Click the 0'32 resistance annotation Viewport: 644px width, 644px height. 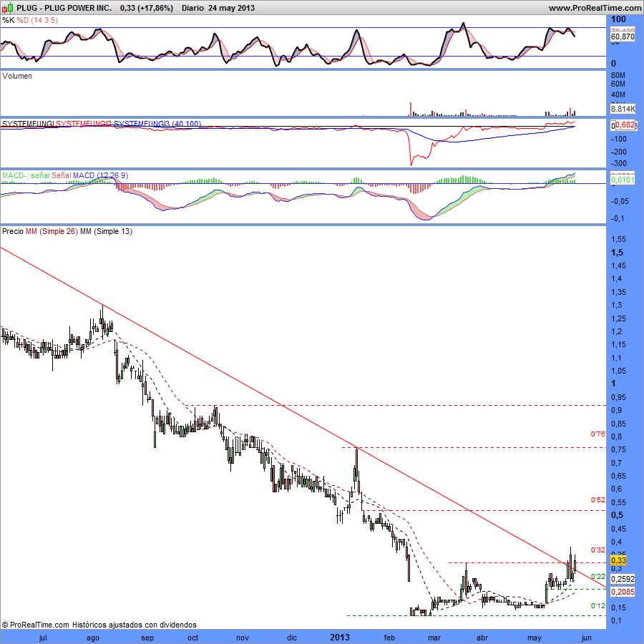point(598,550)
